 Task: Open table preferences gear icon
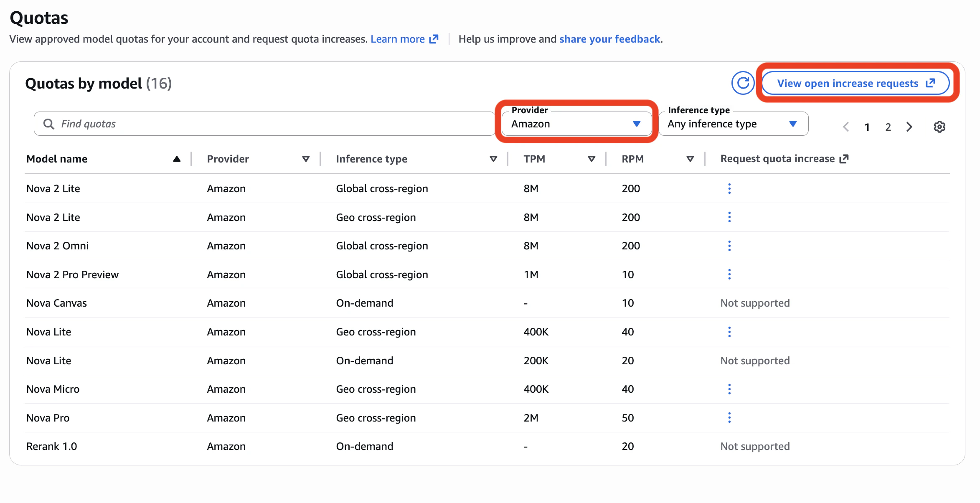click(939, 127)
